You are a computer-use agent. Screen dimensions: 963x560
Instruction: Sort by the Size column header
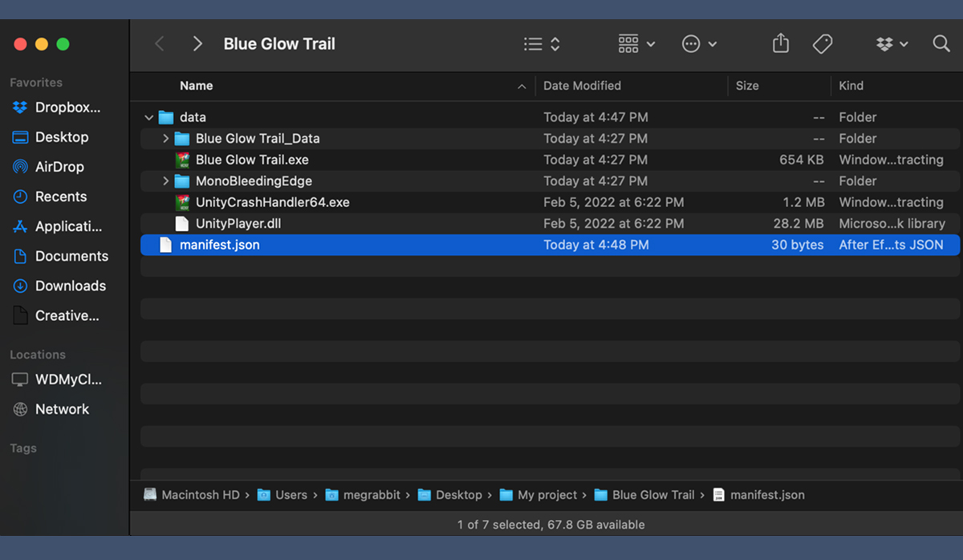tap(747, 86)
